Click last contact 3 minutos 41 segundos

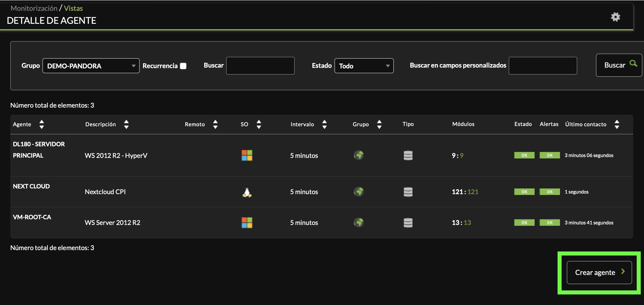(x=589, y=223)
